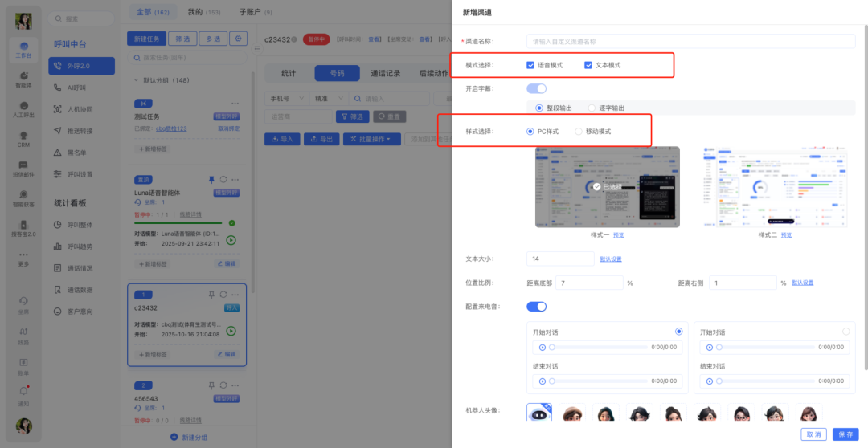
Task: Click the gear icon beside 多选
Action: point(238,39)
